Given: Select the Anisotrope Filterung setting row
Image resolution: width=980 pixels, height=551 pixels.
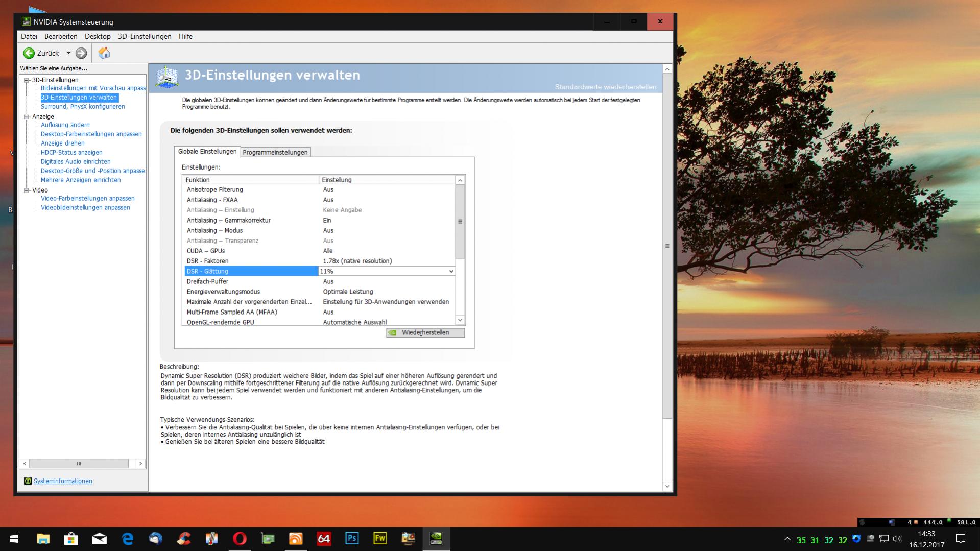Looking at the screenshot, I should (x=319, y=190).
